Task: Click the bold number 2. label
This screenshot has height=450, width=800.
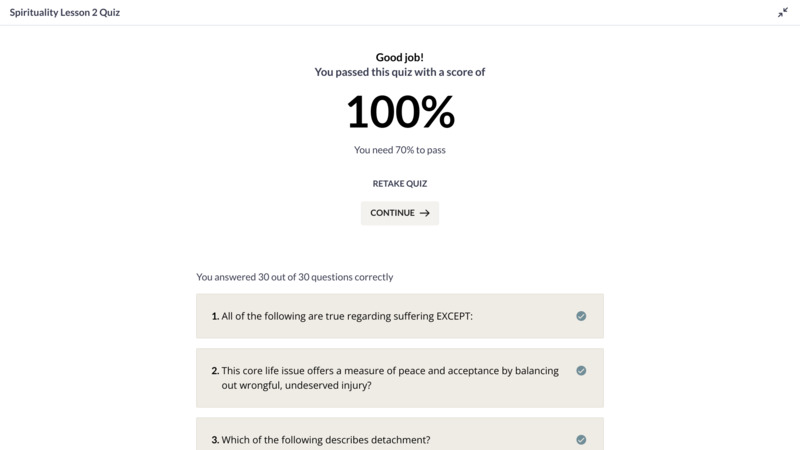Action: tap(215, 371)
